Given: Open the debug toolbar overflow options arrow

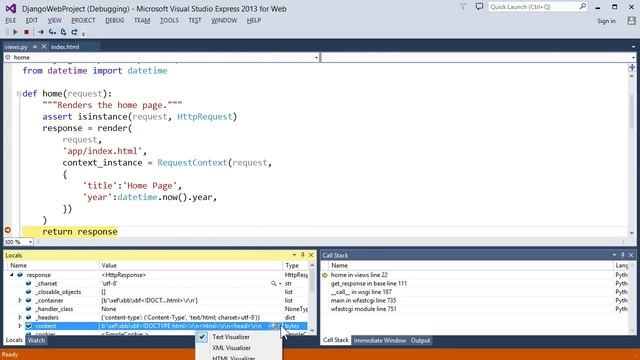Looking at the screenshot, I should tap(83, 33).
